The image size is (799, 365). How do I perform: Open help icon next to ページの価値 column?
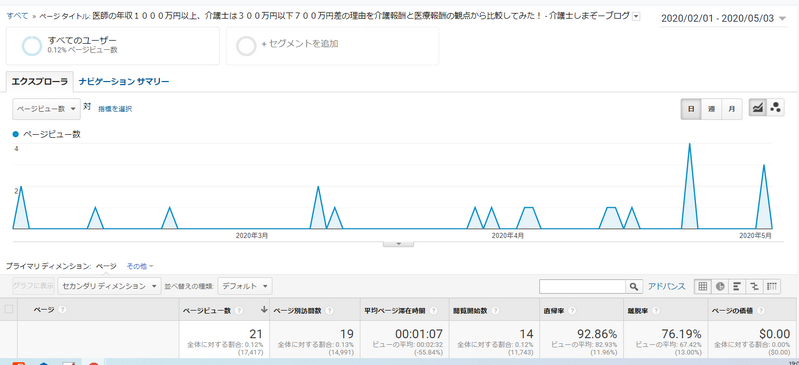coord(761,310)
